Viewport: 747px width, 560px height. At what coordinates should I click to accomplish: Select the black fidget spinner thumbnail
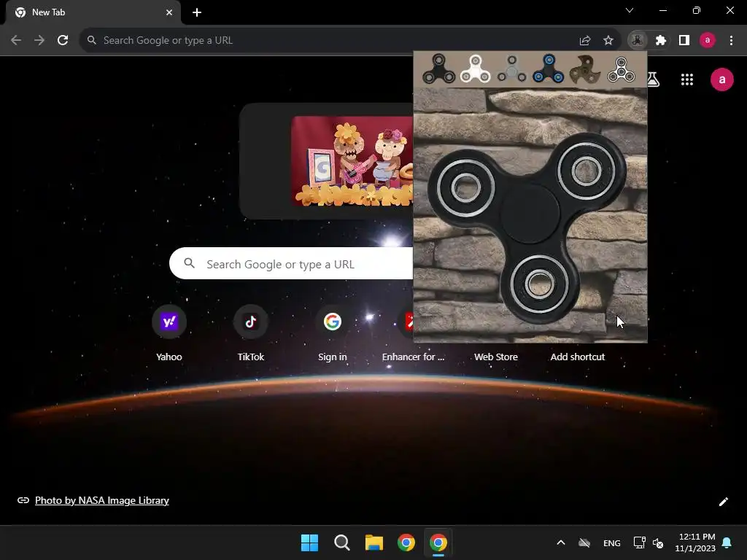(438, 69)
